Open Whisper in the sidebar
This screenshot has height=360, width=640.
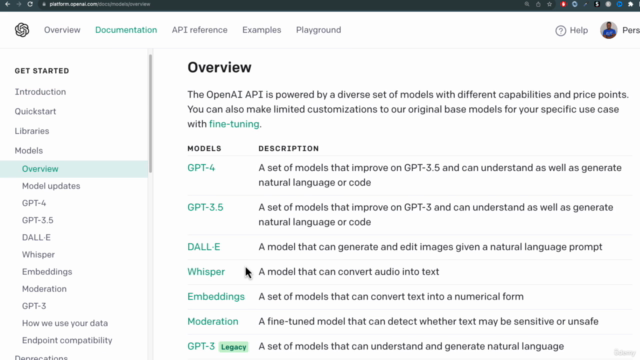(x=38, y=255)
